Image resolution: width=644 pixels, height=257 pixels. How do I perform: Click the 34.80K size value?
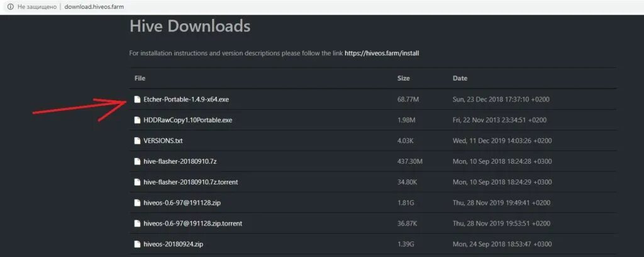(x=407, y=182)
